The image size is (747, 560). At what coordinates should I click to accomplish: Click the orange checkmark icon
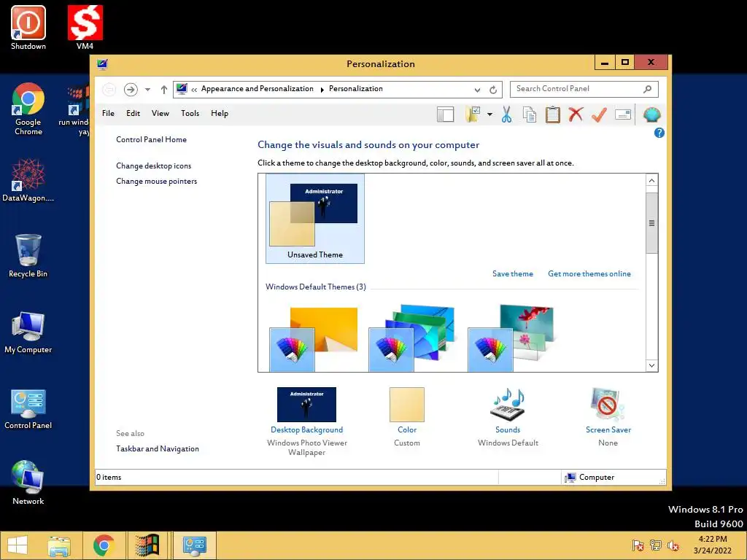tap(599, 114)
